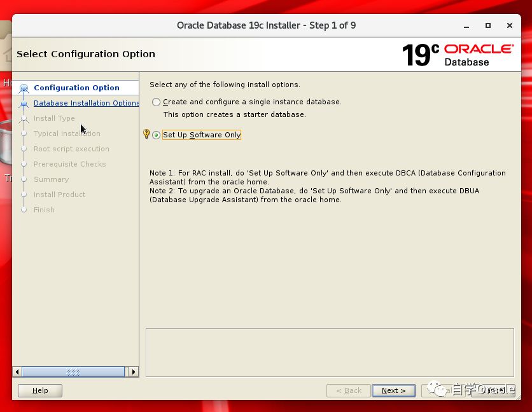The height and width of the screenshot is (412, 532).
Task: Click the Install Type step label
Action: pos(54,118)
